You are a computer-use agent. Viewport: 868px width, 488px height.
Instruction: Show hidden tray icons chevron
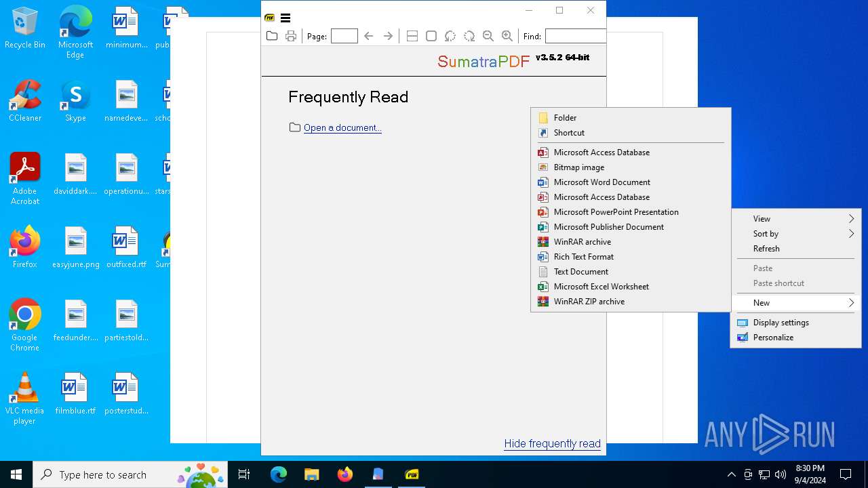[x=731, y=474]
